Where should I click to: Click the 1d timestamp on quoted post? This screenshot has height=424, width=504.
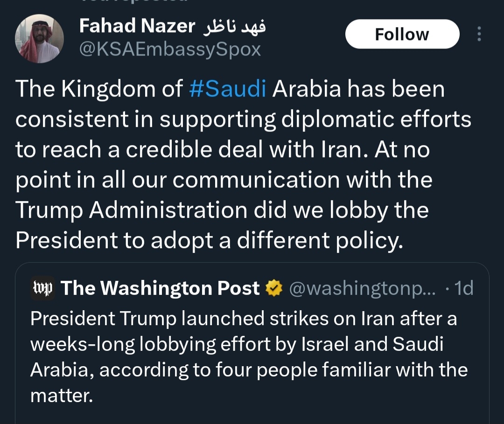click(x=464, y=289)
